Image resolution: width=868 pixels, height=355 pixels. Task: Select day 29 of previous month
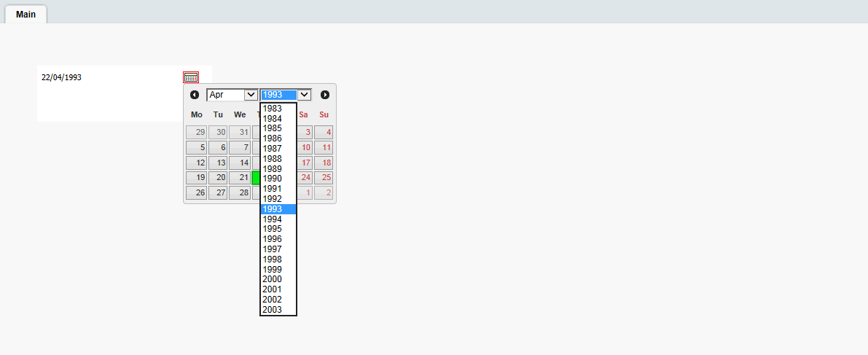pos(197,133)
